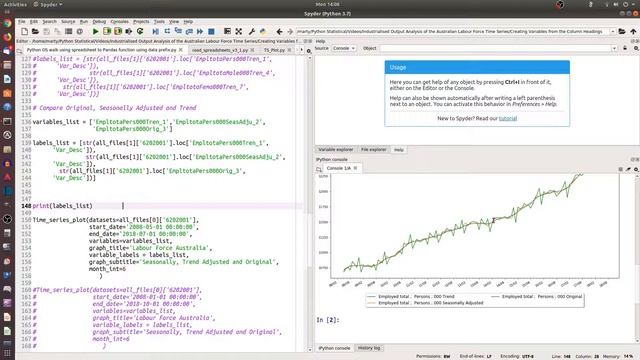Open PYTHONPATH manager python icon

(x=262, y=31)
